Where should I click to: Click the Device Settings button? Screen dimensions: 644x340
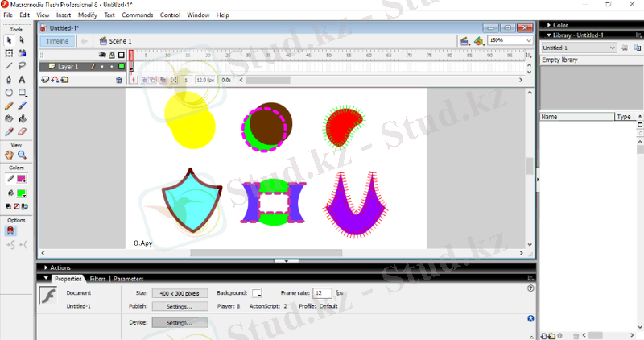(180, 323)
